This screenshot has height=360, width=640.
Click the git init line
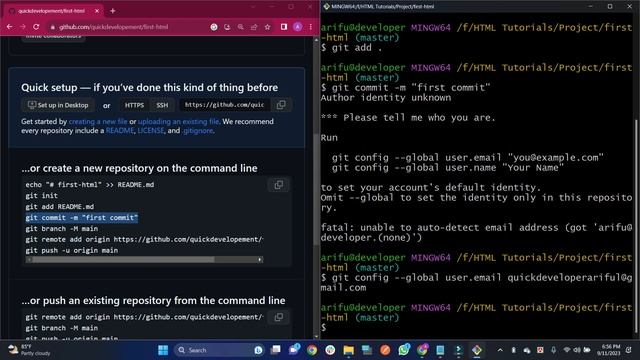point(41,196)
